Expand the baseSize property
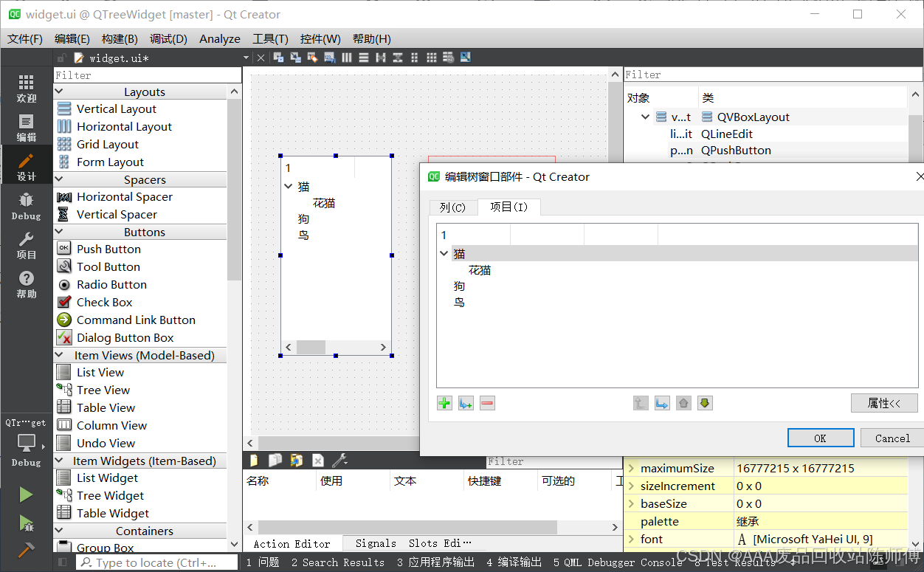 click(631, 503)
